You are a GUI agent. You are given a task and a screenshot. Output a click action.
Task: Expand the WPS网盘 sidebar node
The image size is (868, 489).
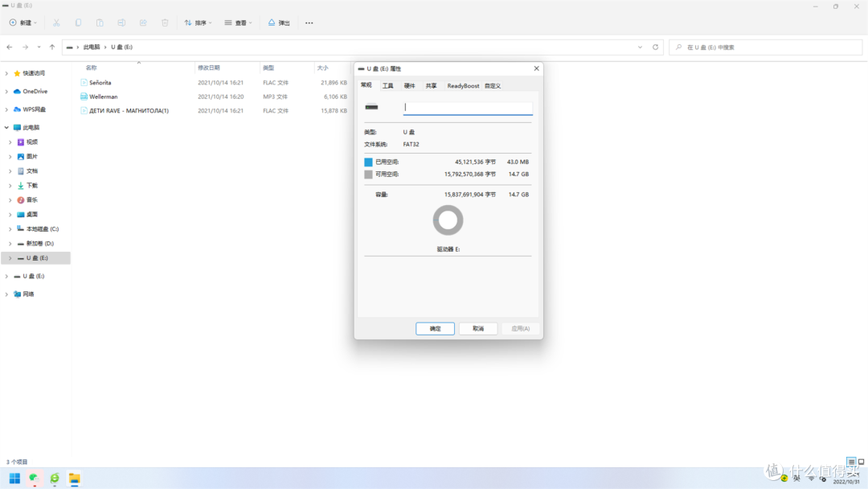6,109
